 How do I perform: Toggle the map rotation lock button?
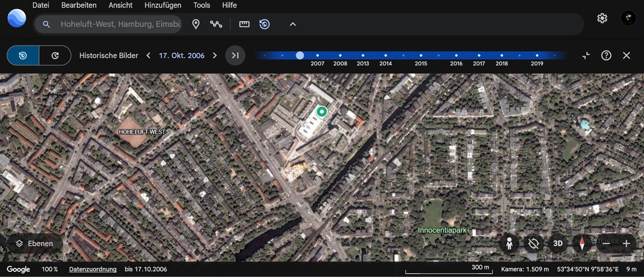pos(533,243)
